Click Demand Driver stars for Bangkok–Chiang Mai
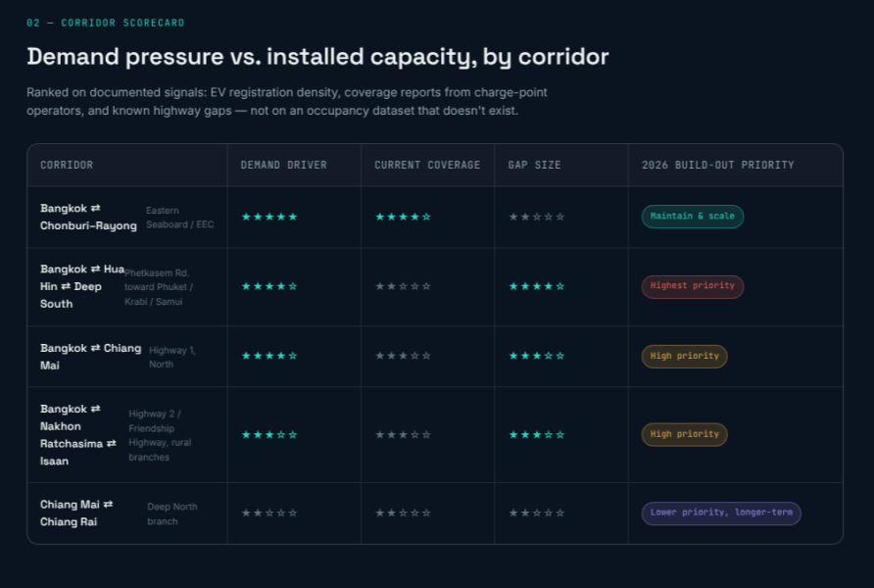 [269, 356]
